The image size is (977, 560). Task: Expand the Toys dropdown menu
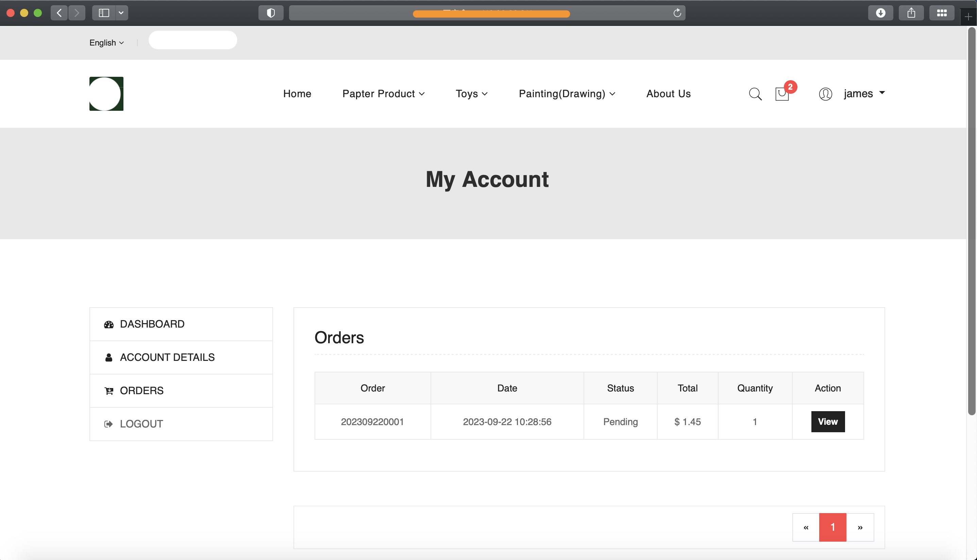tap(471, 94)
